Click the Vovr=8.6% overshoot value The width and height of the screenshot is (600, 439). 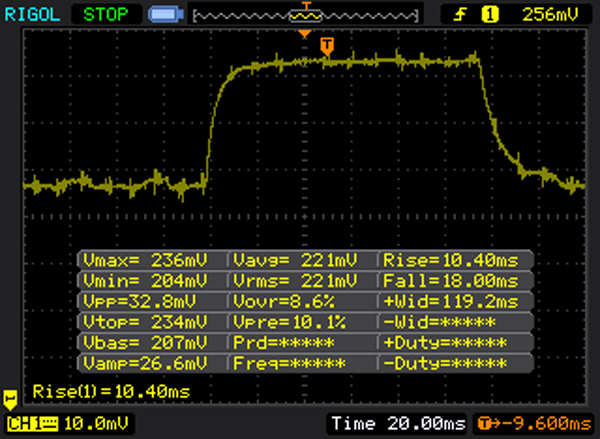(284, 302)
